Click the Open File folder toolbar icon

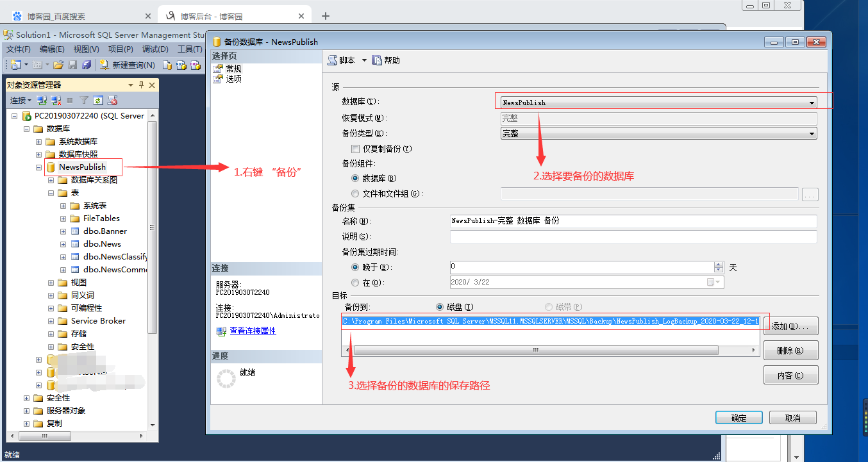[x=58, y=65]
